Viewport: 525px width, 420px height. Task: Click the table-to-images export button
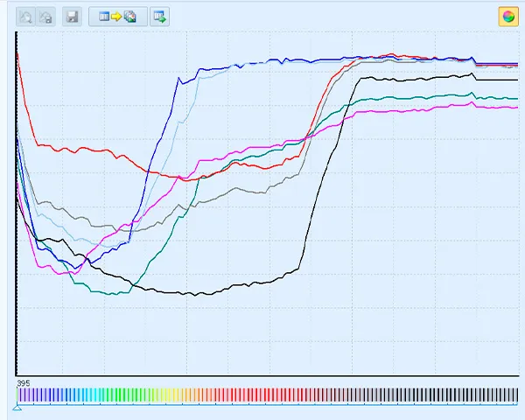click(x=118, y=17)
